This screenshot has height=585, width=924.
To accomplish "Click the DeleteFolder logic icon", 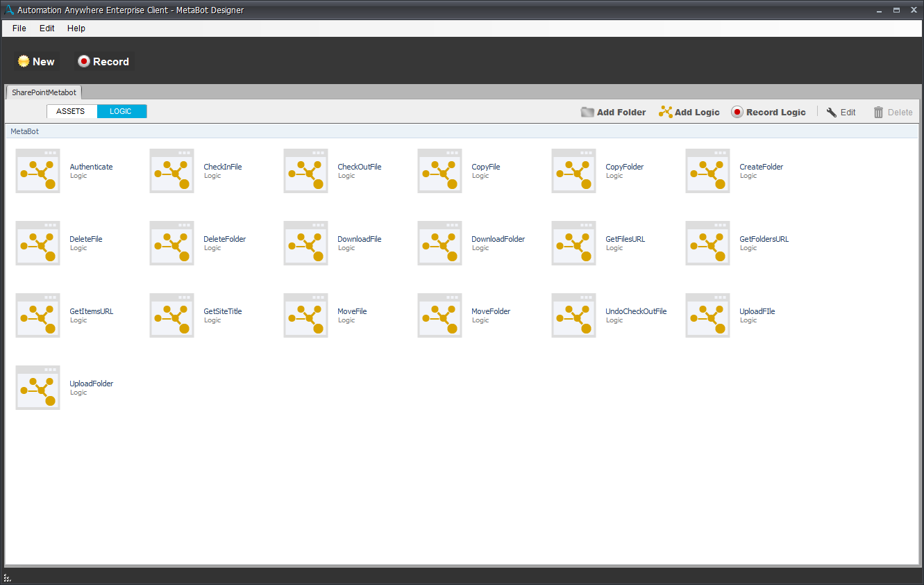I will [171, 243].
